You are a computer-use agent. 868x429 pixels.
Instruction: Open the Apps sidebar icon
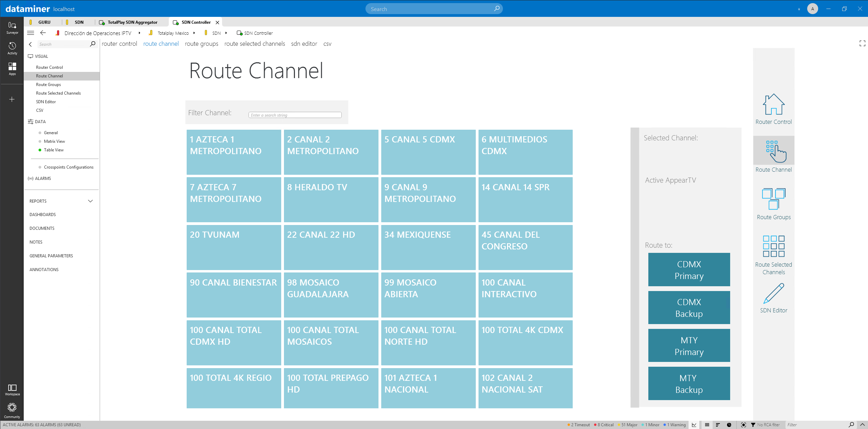[x=12, y=69]
